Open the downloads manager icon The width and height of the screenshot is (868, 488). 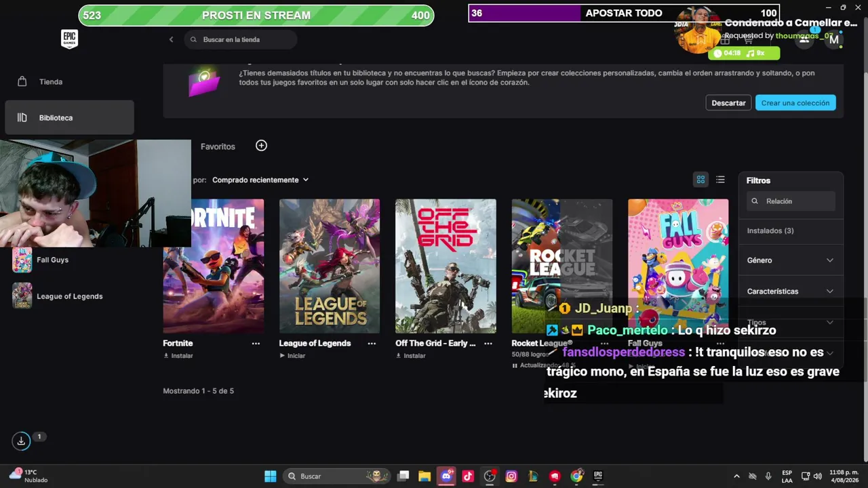tap(21, 441)
